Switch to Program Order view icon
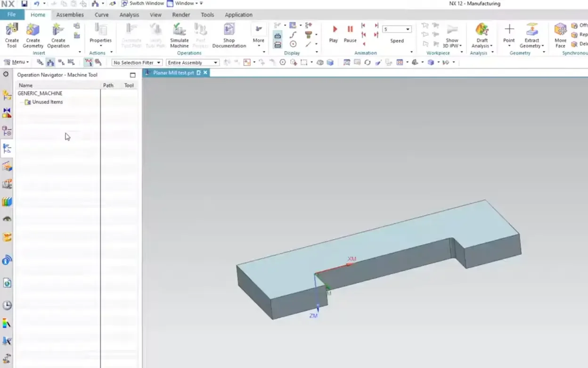 [x=40, y=62]
